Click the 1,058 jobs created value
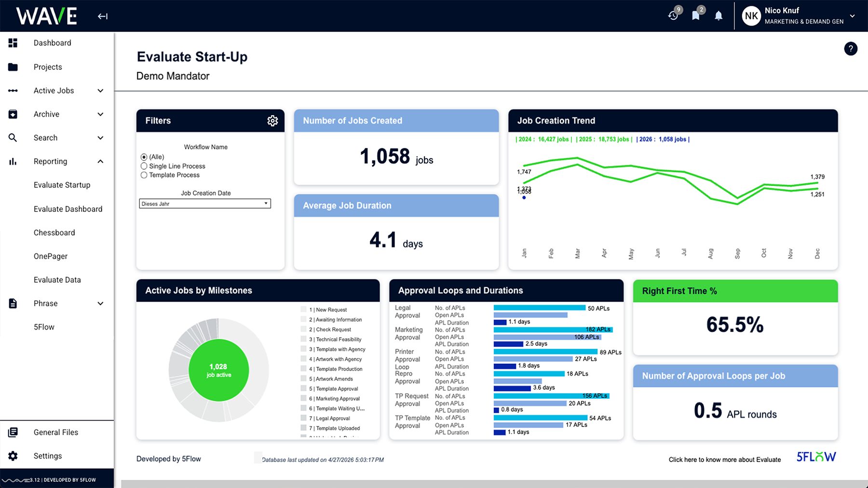Image resolution: width=868 pixels, height=488 pixels. click(x=396, y=157)
